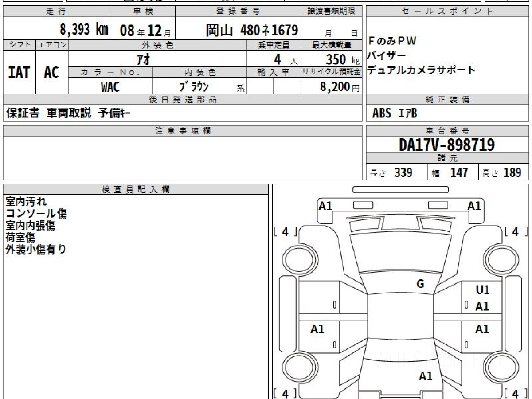This screenshot has height=399, width=532.
Task: Click the top-right tire rating [4]
Action: click(x=515, y=231)
